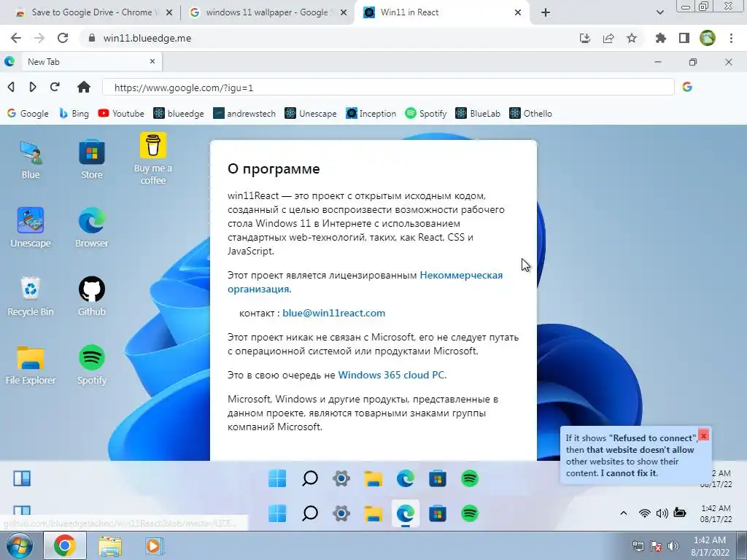Click the volume icon in Win11 tray

[662, 513]
